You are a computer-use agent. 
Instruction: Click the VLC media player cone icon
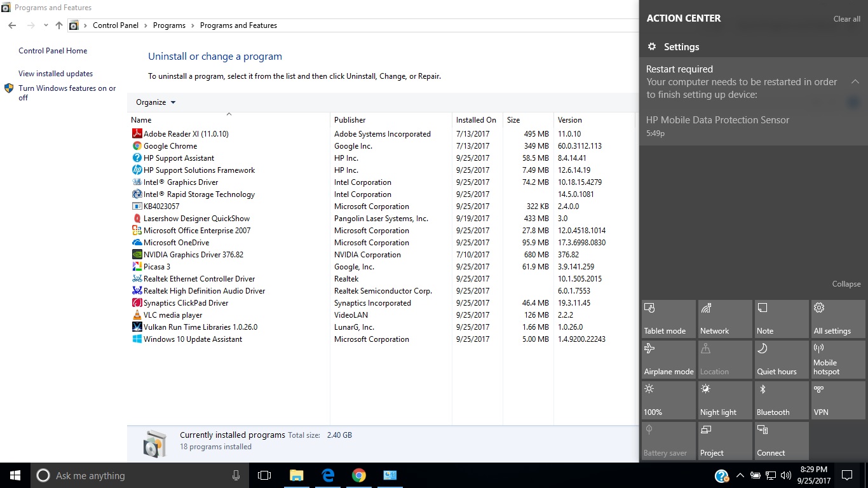click(x=137, y=315)
